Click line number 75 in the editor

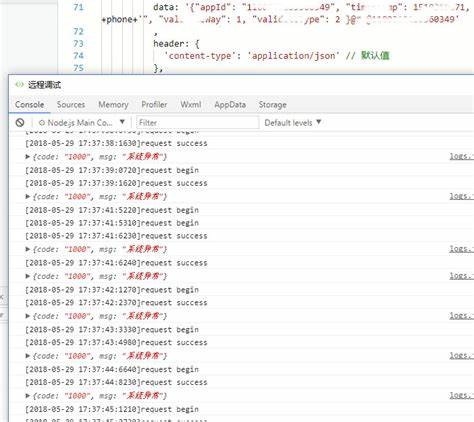[x=78, y=68]
